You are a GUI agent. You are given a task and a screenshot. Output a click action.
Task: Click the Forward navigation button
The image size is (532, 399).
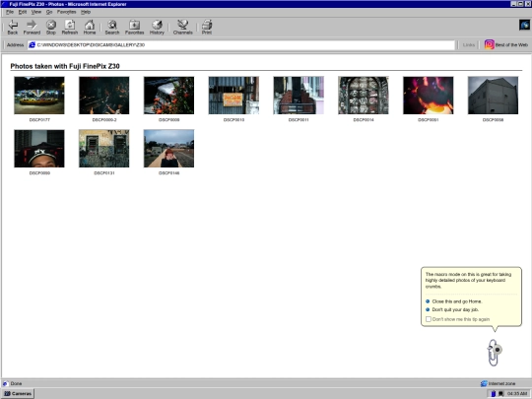click(32, 27)
